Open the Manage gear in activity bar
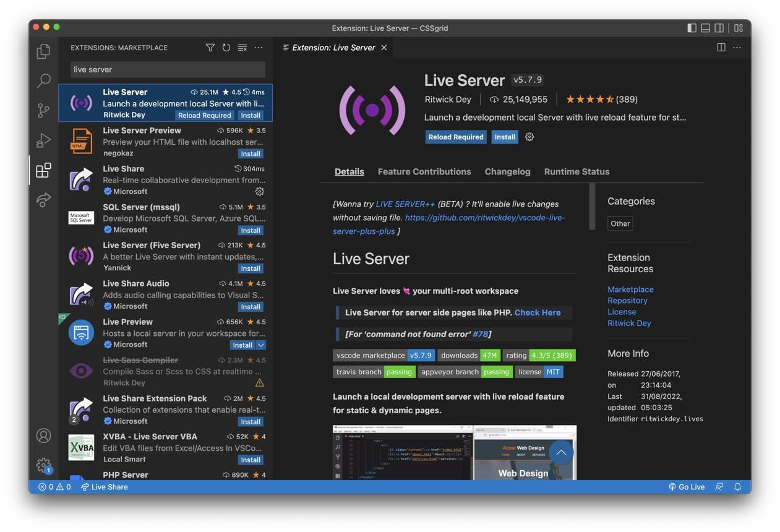The image size is (780, 532). click(43, 465)
